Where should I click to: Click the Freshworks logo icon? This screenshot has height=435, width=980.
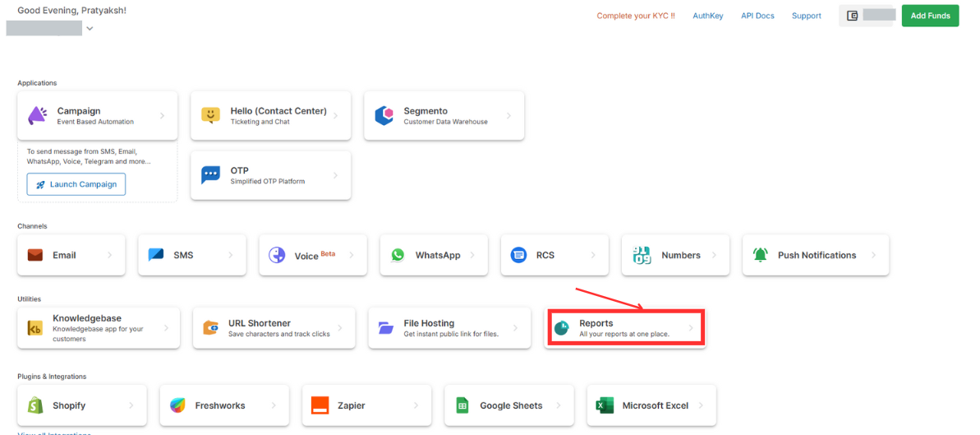tap(177, 405)
